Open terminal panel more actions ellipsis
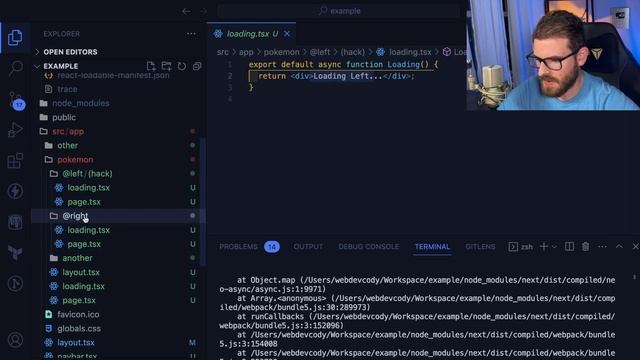 coord(602,247)
